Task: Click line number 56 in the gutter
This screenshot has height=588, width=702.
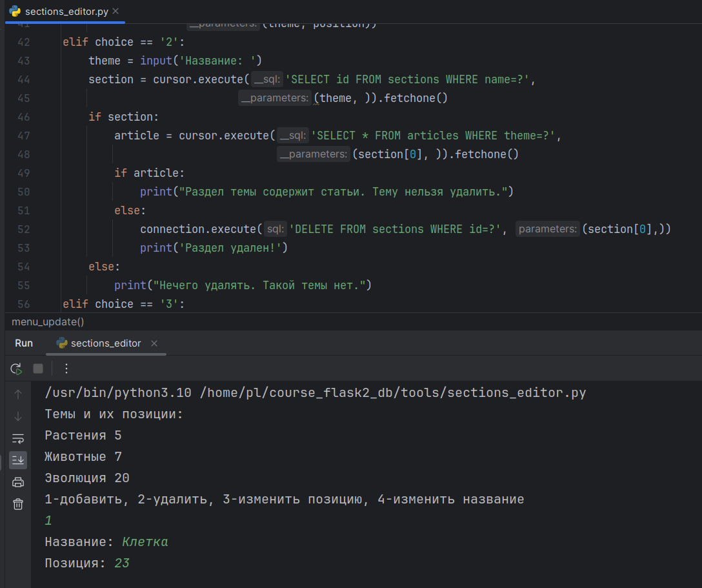Action: (24, 305)
